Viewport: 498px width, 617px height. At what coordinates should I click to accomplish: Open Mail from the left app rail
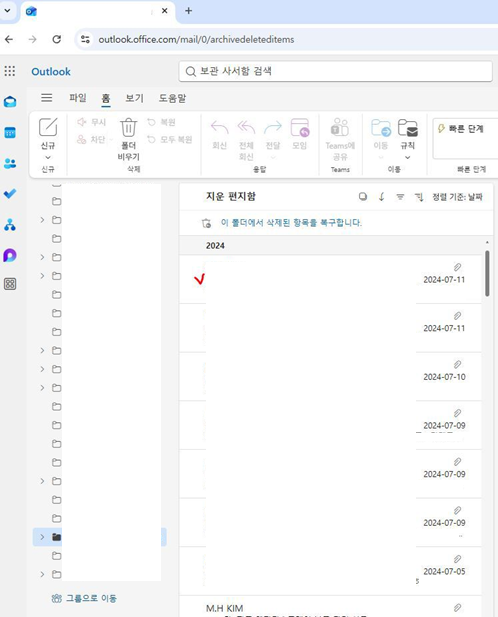click(10, 102)
